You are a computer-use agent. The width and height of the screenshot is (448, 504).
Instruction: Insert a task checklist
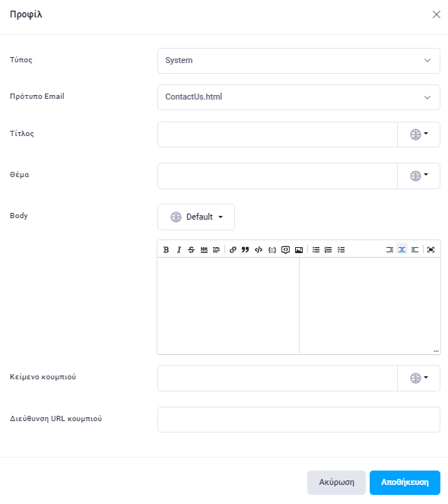pyautogui.click(x=342, y=250)
